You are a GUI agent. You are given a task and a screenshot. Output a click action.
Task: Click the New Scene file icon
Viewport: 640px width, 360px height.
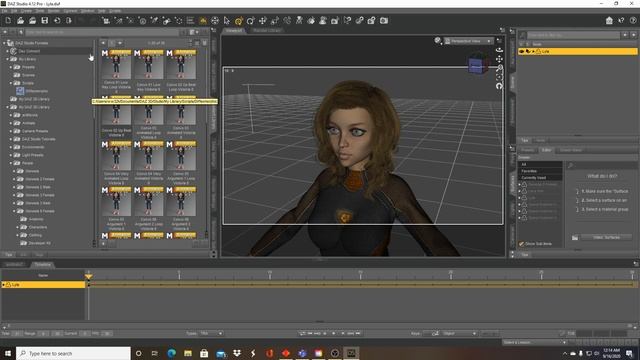pos(8,20)
